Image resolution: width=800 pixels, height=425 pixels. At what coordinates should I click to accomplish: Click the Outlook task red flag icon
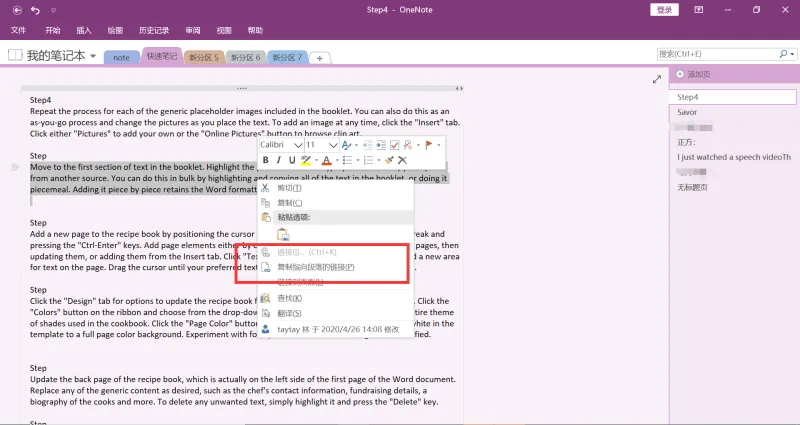[429, 145]
